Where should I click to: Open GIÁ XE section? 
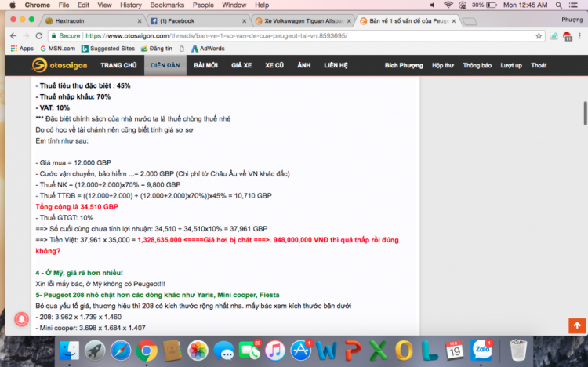coord(241,65)
